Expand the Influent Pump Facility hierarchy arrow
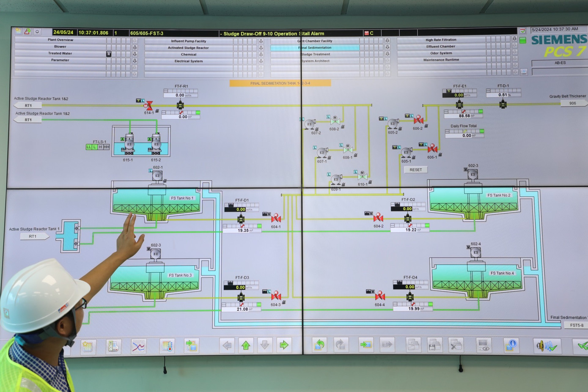 pyautogui.click(x=261, y=41)
